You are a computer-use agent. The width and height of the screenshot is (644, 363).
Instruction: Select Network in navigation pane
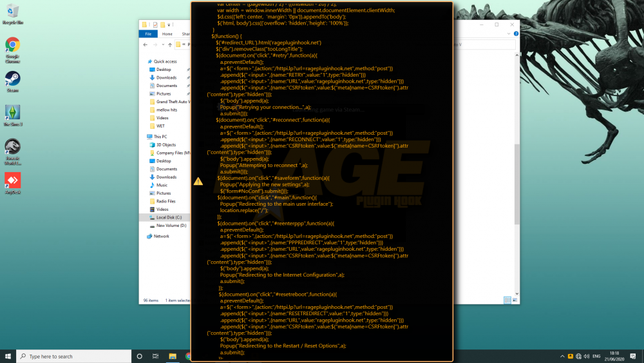click(x=161, y=237)
